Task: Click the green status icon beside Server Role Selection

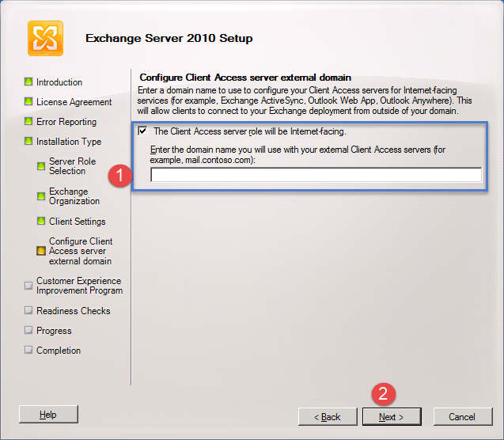Action: click(x=41, y=166)
